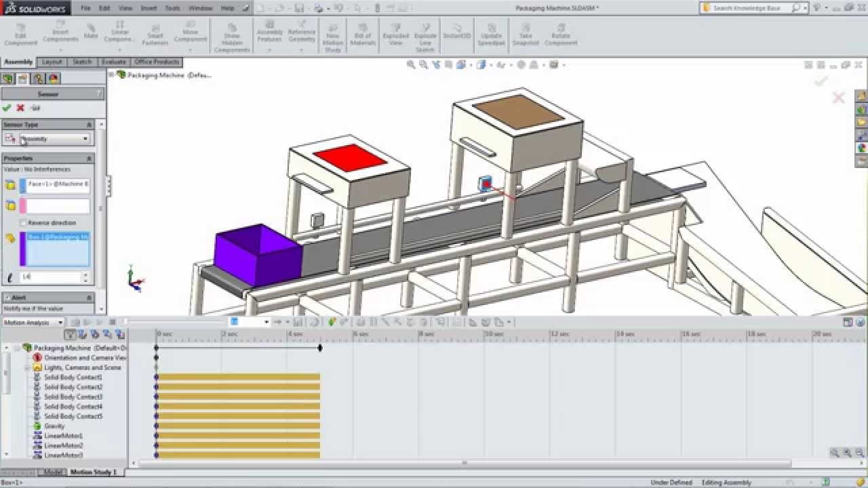Open the PropertyManager tab icon
The image size is (868, 488).
point(23,79)
